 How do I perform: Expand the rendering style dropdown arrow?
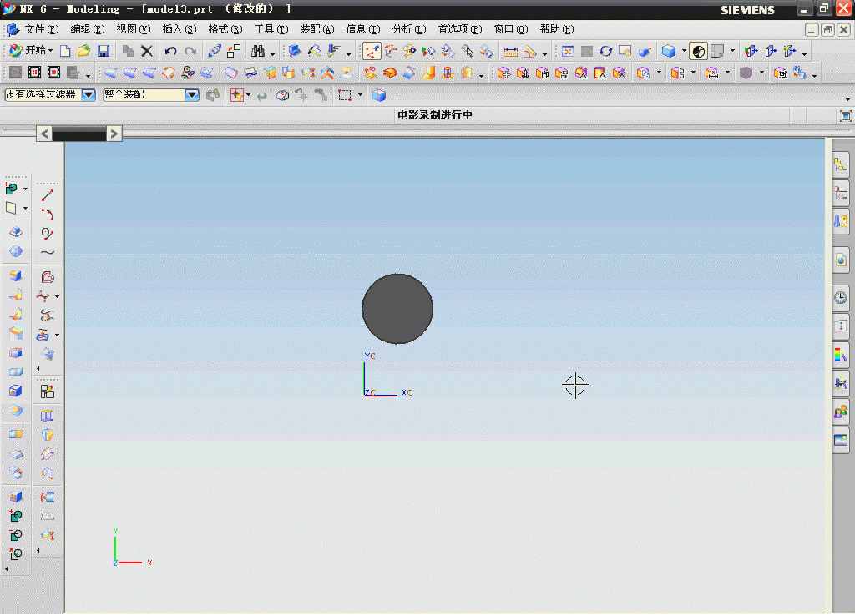point(684,51)
